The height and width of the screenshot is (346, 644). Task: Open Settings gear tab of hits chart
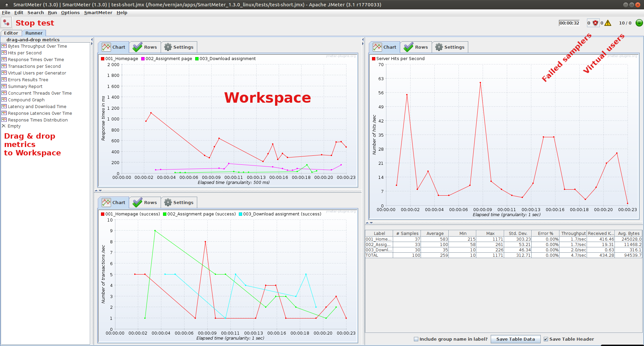pos(450,47)
